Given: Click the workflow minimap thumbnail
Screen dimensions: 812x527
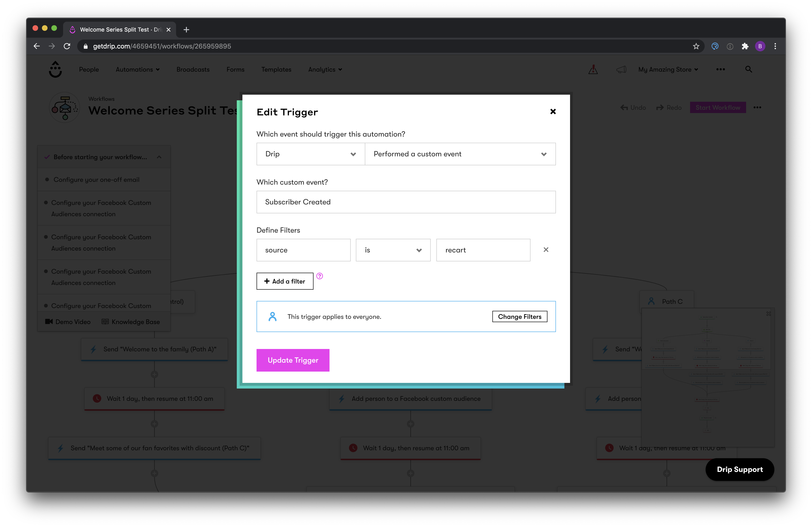Looking at the screenshot, I should [x=708, y=377].
